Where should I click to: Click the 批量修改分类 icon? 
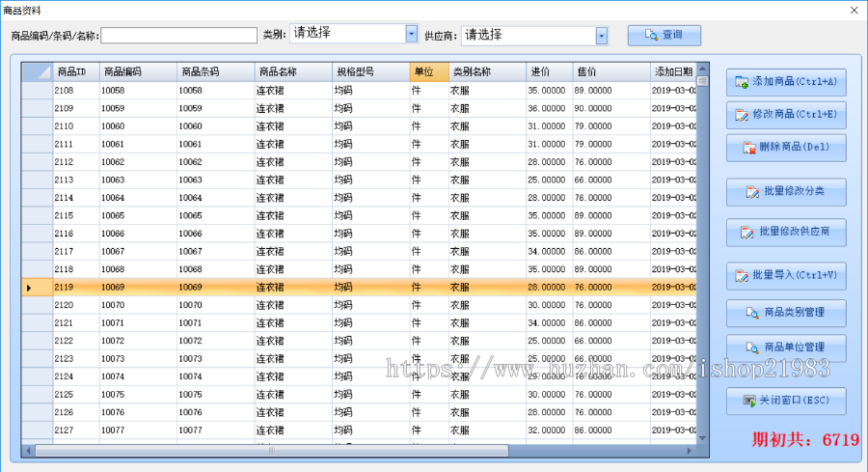pos(752,193)
